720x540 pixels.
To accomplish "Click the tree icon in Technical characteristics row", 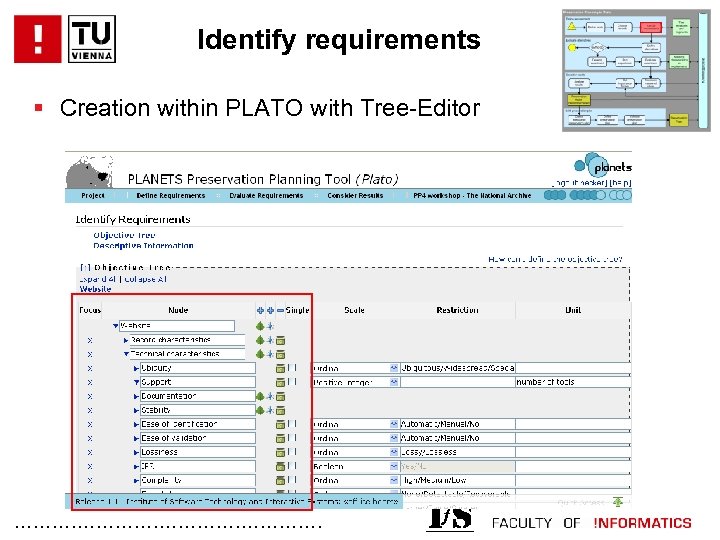I will point(260,354).
